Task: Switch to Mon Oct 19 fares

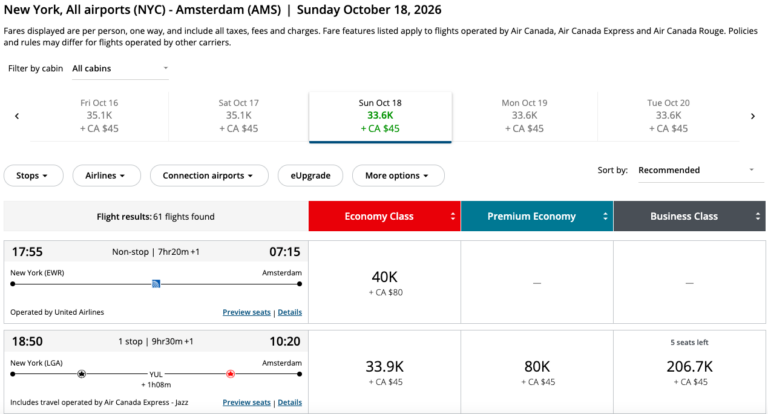Action: [x=524, y=115]
